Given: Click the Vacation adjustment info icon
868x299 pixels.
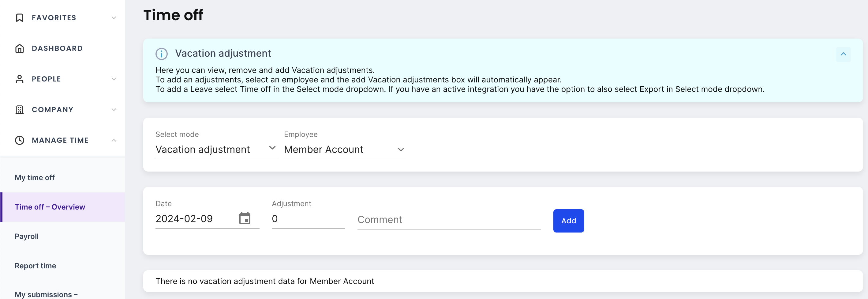Looking at the screenshot, I should (161, 54).
